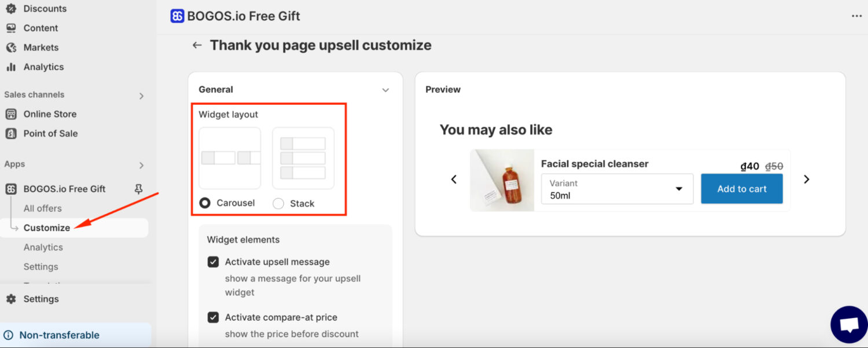Expand the Apps section chevron
Viewport: 868px width, 348px height.
click(x=141, y=165)
